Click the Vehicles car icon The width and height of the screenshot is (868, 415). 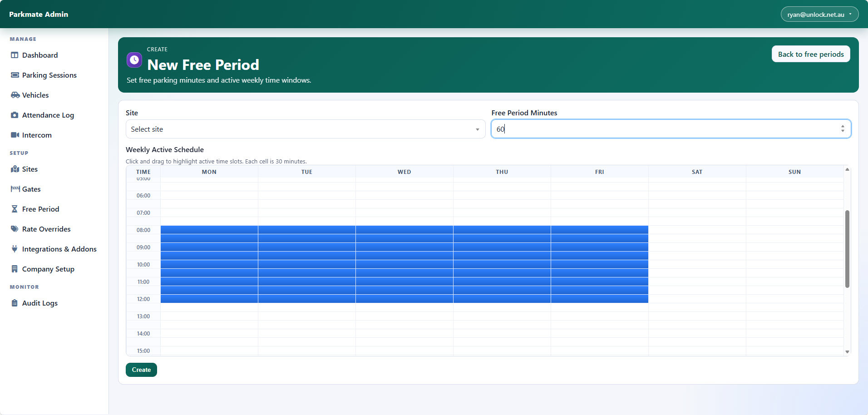pyautogui.click(x=15, y=95)
